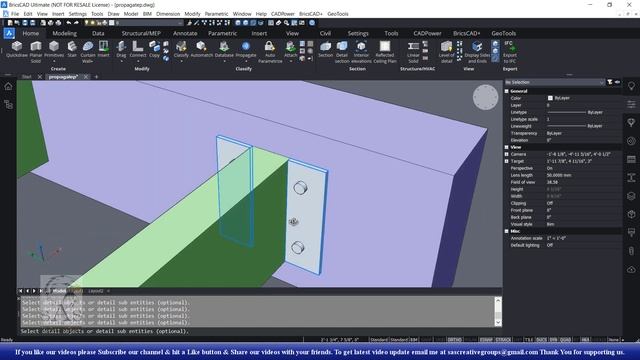Open the layer dropdown in the toolbar
This screenshot has height=360, width=640.
(x=145, y=23)
